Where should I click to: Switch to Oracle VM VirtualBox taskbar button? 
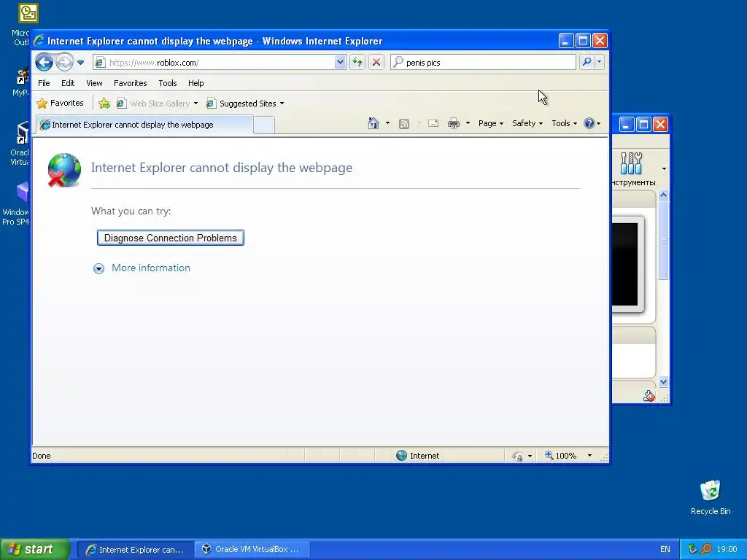coord(252,550)
